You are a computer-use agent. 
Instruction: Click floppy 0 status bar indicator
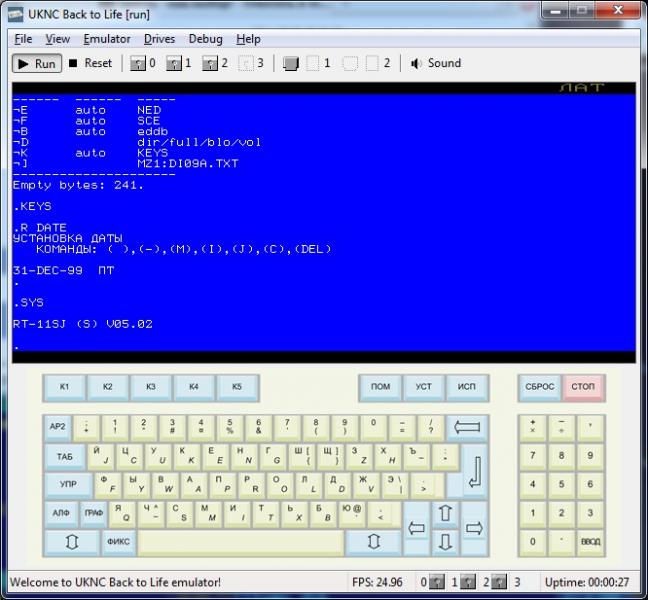[427, 582]
